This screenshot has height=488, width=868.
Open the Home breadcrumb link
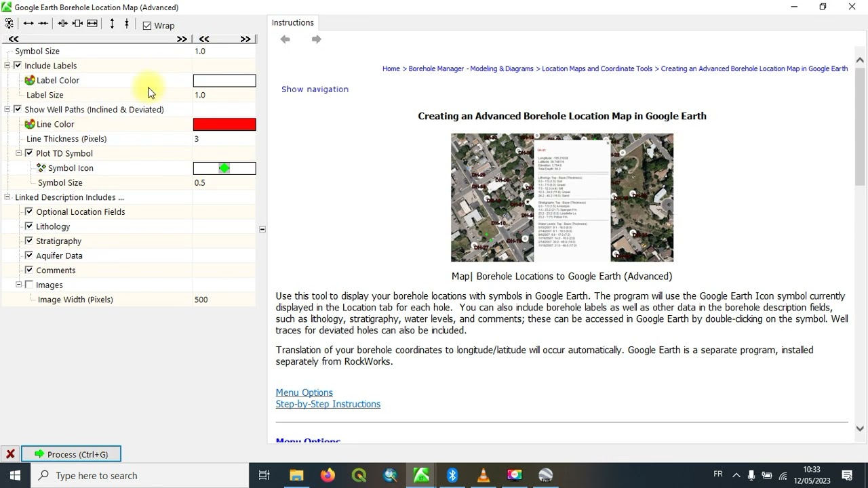pos(391,68)
